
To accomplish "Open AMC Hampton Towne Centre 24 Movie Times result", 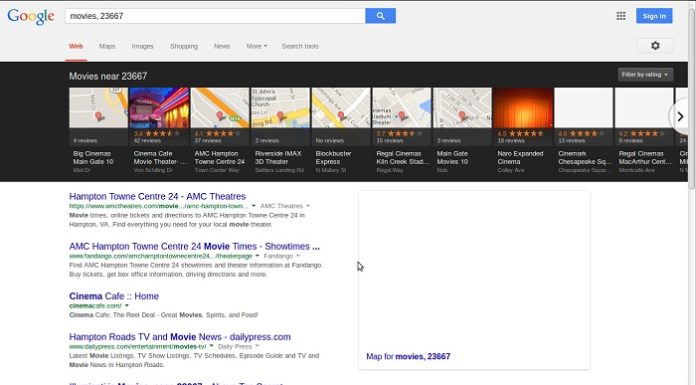I will [x=194, y=246].
